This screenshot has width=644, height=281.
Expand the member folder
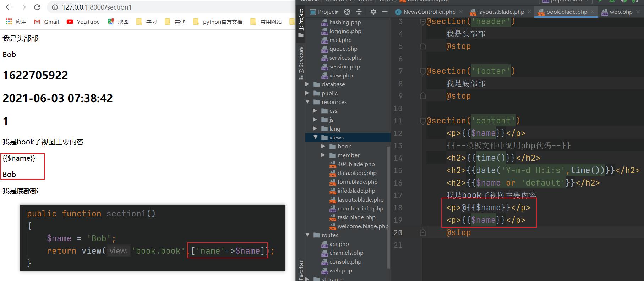tap(323, 155)
